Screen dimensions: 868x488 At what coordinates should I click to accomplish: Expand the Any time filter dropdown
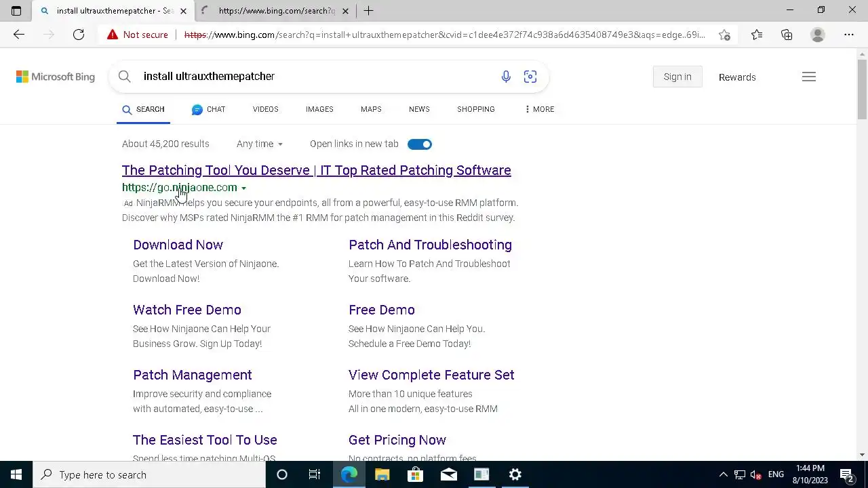tap(260, 144)
